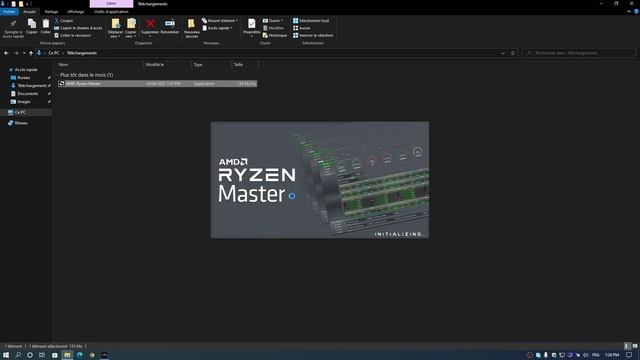Open the 'Accès rapide' ribbon dropdown
The width and height of the screenshot is (640, 360).
click(x=218, y=28)
